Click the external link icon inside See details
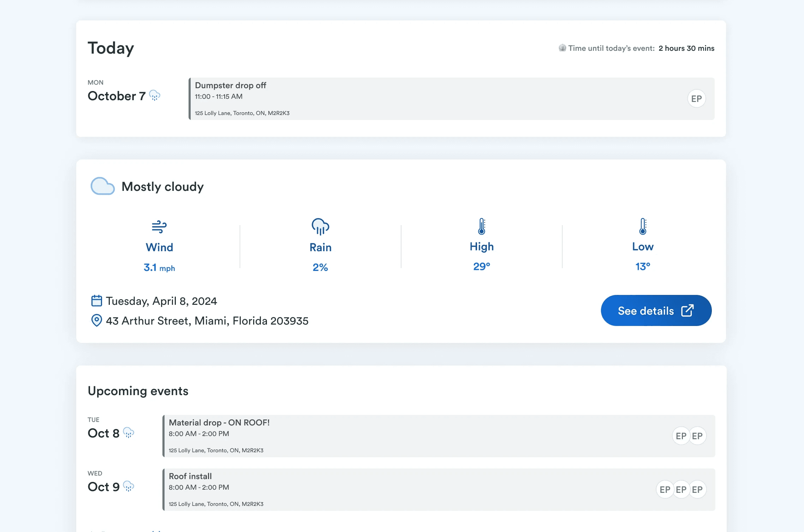The width and height of the screenshot is (804, 532). pyautogui.click(x=687, y=310)
